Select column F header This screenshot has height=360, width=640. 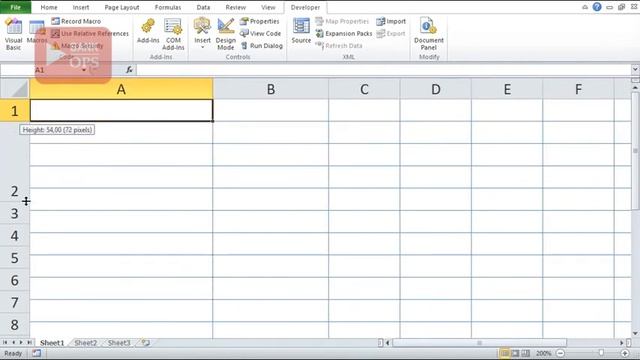pyautogui.click(x=578, y=89)
